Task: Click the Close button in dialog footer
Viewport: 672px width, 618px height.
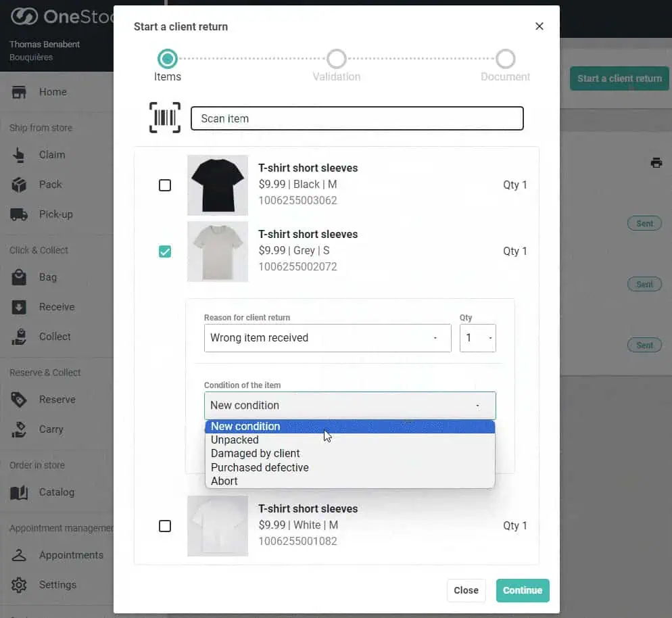Action: 466,590
